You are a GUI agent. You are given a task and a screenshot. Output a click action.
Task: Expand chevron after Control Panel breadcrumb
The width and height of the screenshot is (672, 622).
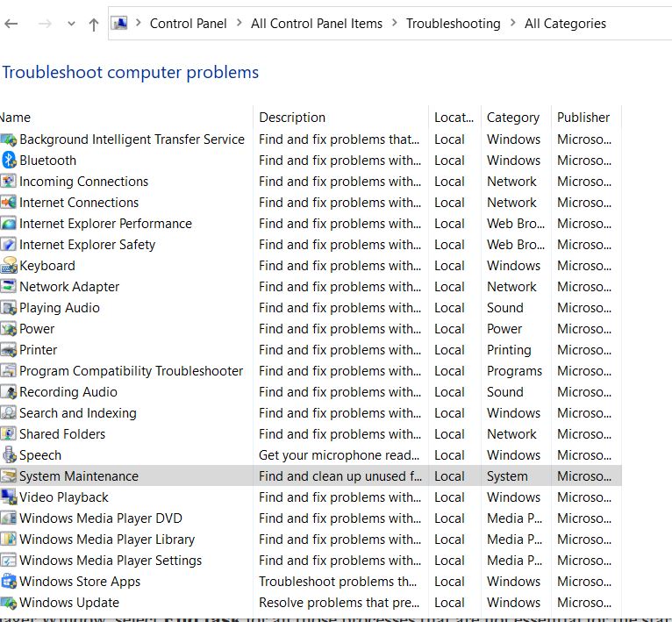tap(239, 24)
